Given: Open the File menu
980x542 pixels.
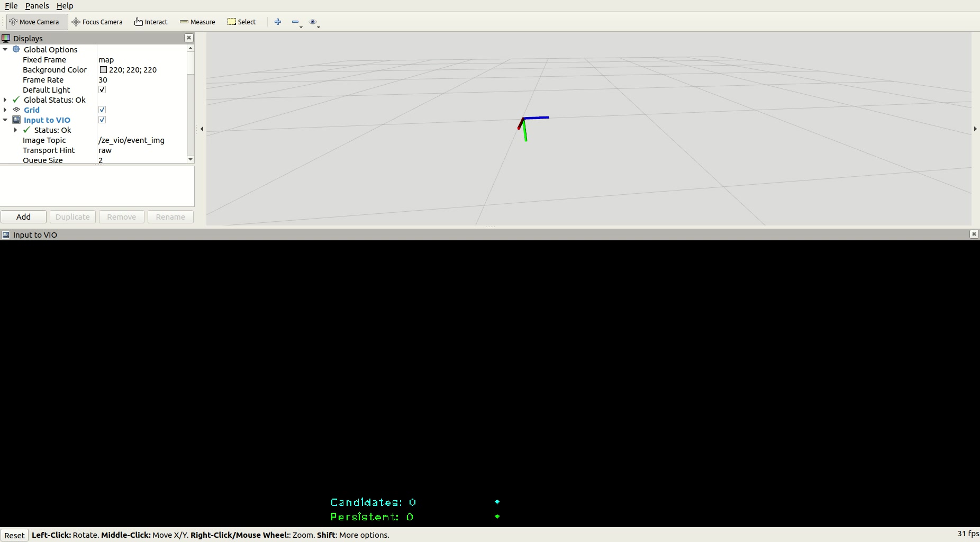Looking at the screenshot, I should pos(11,6).
